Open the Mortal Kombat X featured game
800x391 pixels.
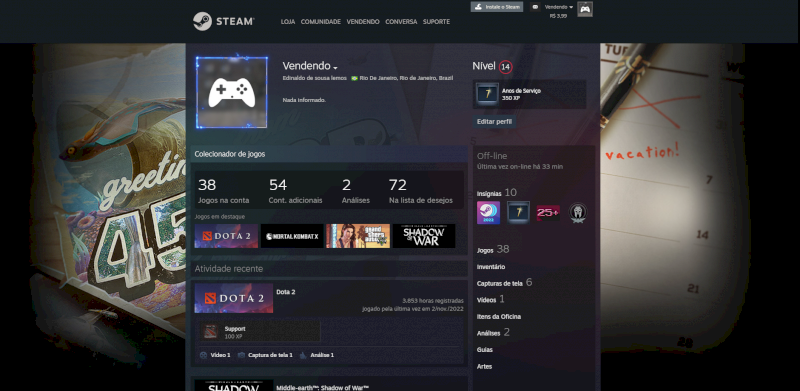click(292, 236)
